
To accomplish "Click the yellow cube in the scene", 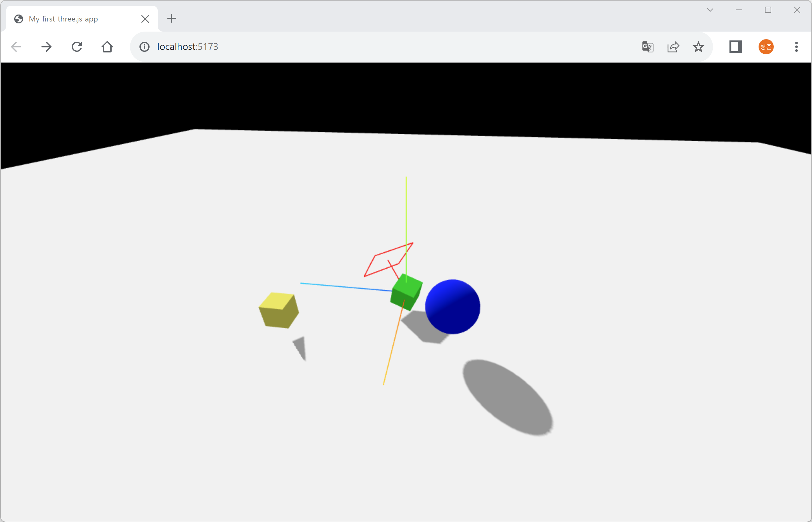I will (279, 311).
